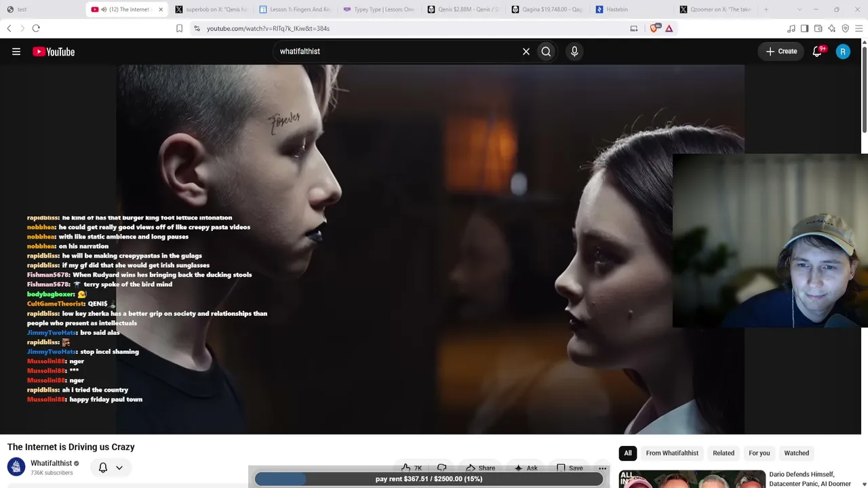868x488 pixels.
Task: Open the 'Dario Defends Himself' video thumbnail
Action: click(x=692, y=479)
